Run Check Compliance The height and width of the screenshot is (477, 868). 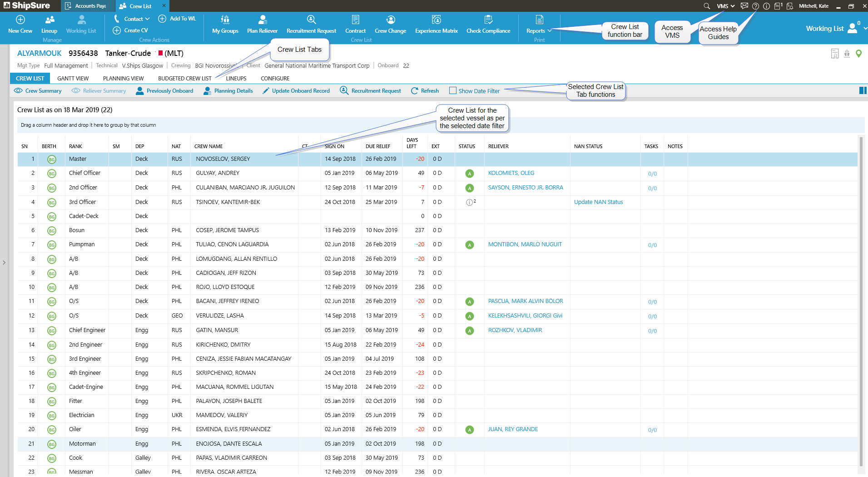coord(488,20)
